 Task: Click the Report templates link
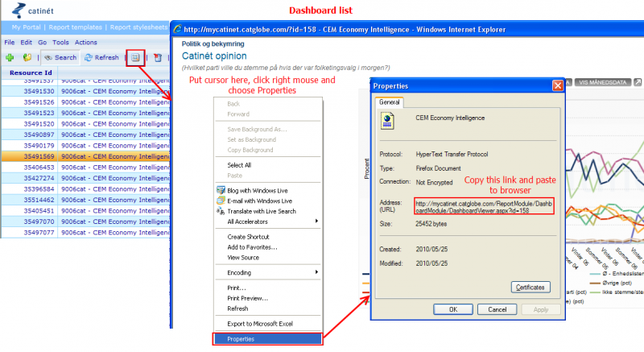point(75,27)
